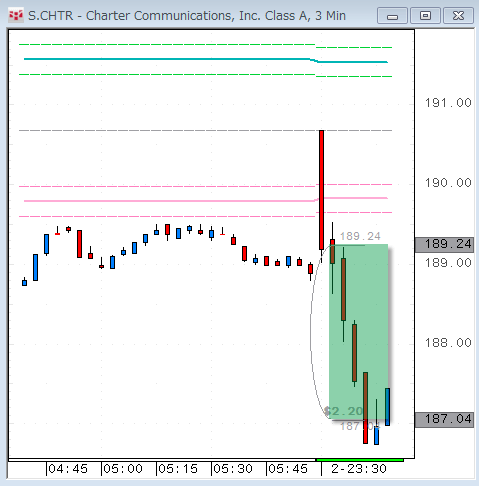This screenshot has height=486, width=479.
Task: Minimize the S.CHTR chart window
Action: click(x=392, y=16)
